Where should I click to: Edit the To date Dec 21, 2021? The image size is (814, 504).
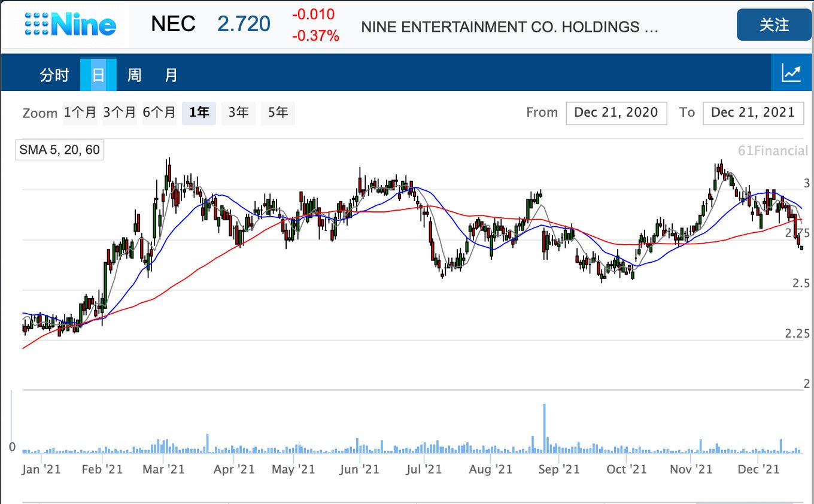coord(753,113)
